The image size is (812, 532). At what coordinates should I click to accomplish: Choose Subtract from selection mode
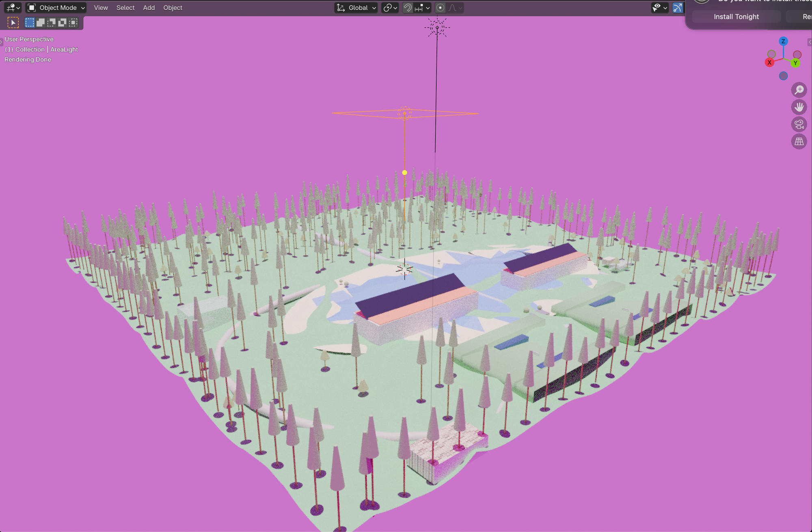[x=51, y=22]
